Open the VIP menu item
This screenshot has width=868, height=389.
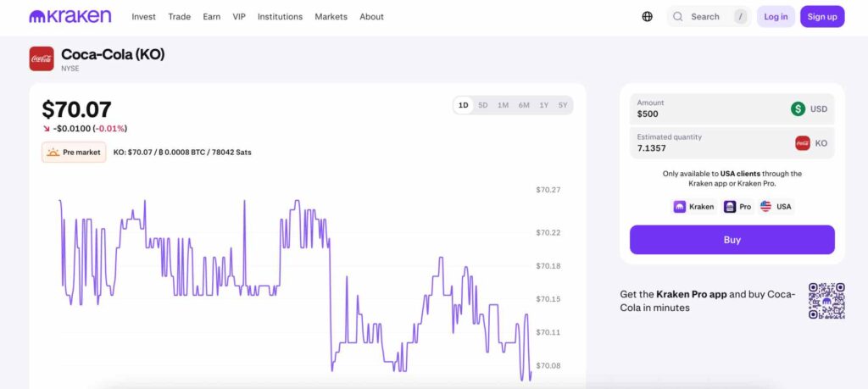239,17
